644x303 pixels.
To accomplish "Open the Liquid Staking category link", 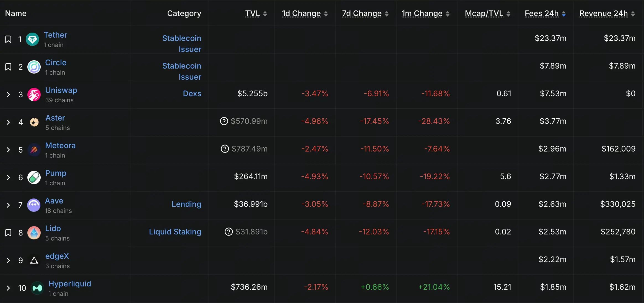I will [175, 232].
